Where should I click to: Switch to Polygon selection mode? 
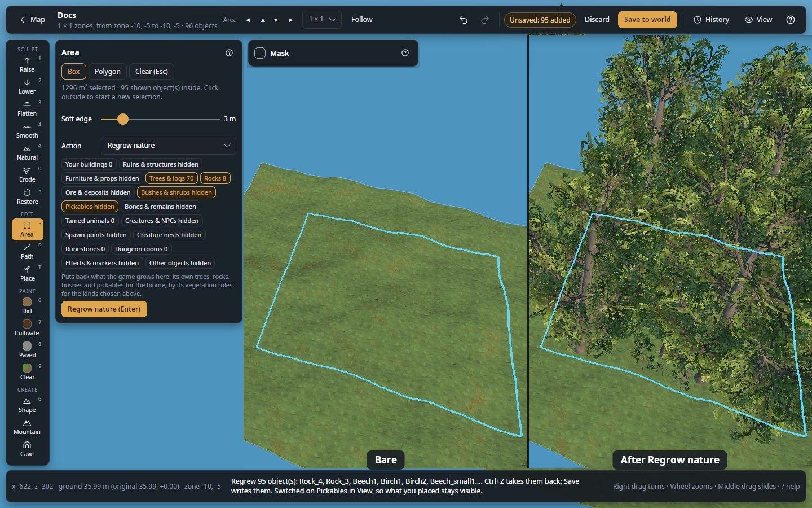pos(108,72)
